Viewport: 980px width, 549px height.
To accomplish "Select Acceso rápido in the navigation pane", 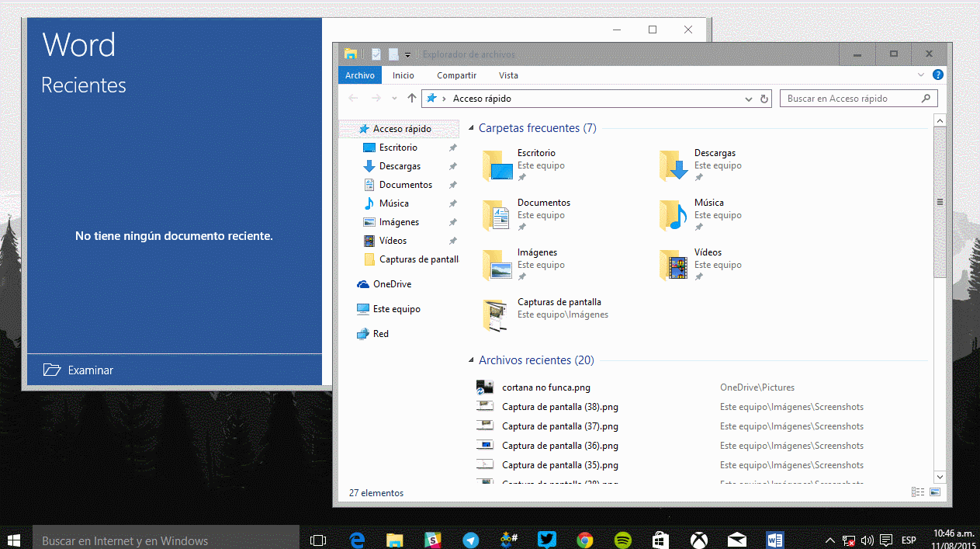I will (x=400, y=129).
